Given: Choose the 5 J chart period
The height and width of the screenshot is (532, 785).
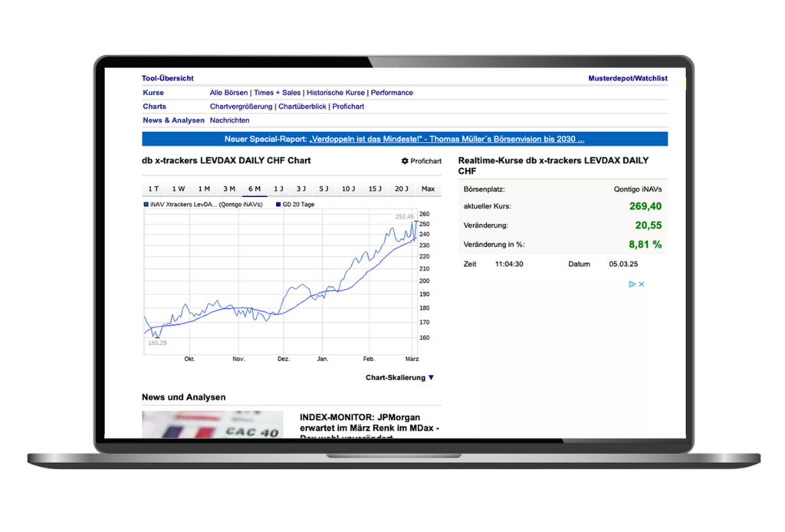Looking at the screenshot, I should click(x=324, y=189).
